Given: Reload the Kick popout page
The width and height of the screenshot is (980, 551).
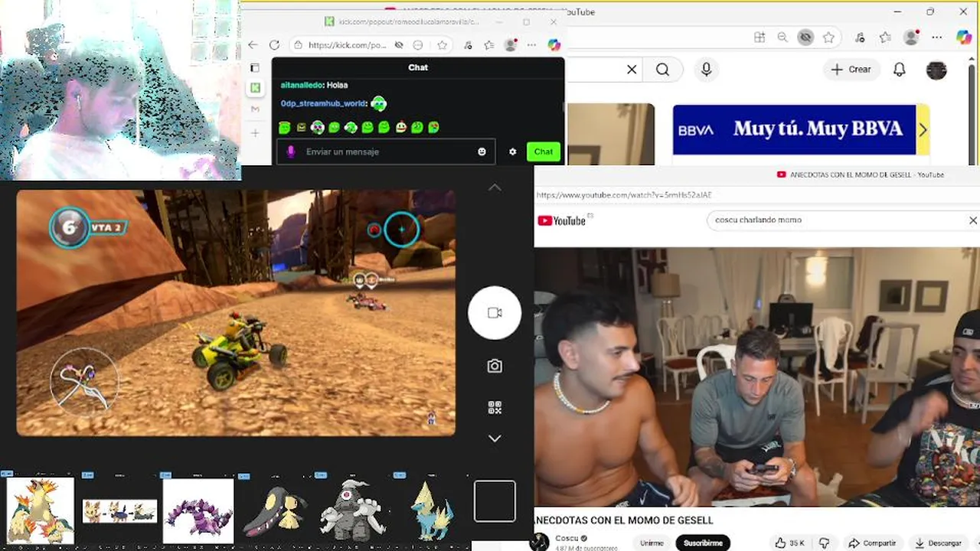Looking at the screenshot, I should tap(274, 45).
